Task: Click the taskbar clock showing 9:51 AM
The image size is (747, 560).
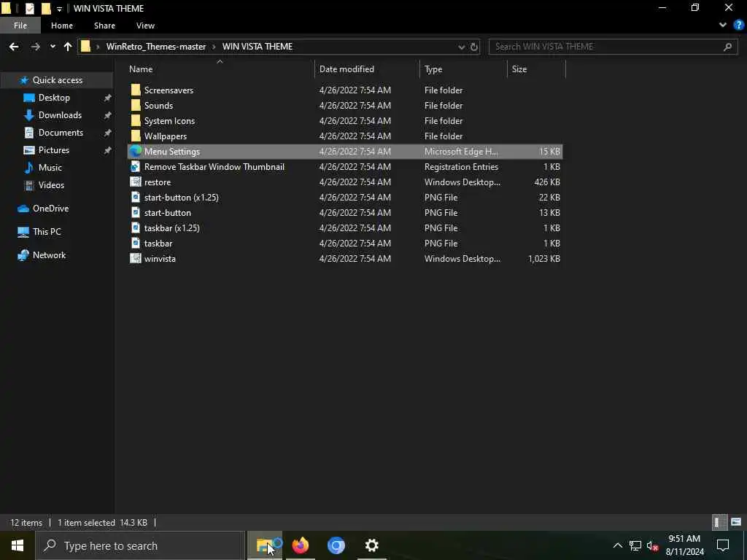Action: click(684, 545)
